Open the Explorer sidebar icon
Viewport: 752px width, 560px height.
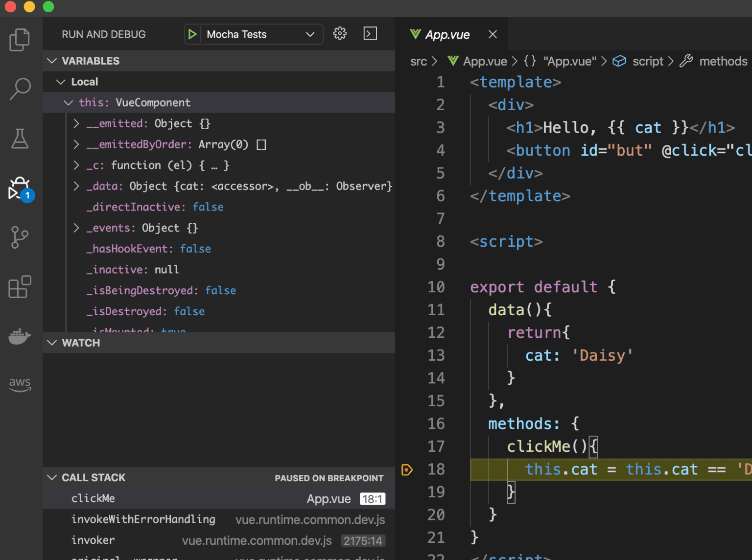[20, 40]
